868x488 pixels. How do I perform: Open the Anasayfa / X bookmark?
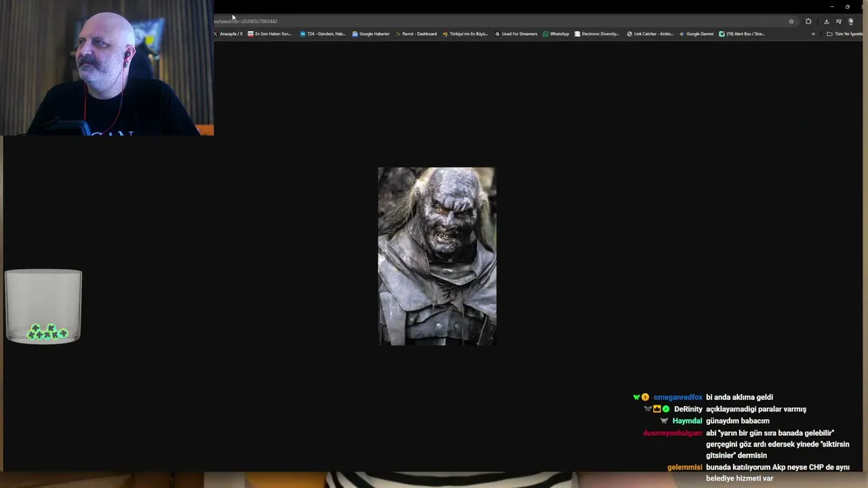click(229, 34)
